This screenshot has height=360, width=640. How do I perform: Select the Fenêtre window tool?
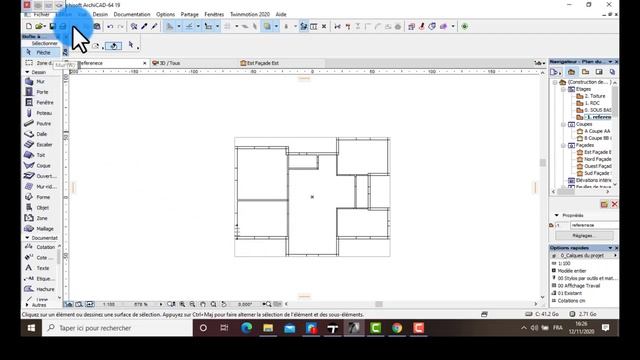click(40, 102)
